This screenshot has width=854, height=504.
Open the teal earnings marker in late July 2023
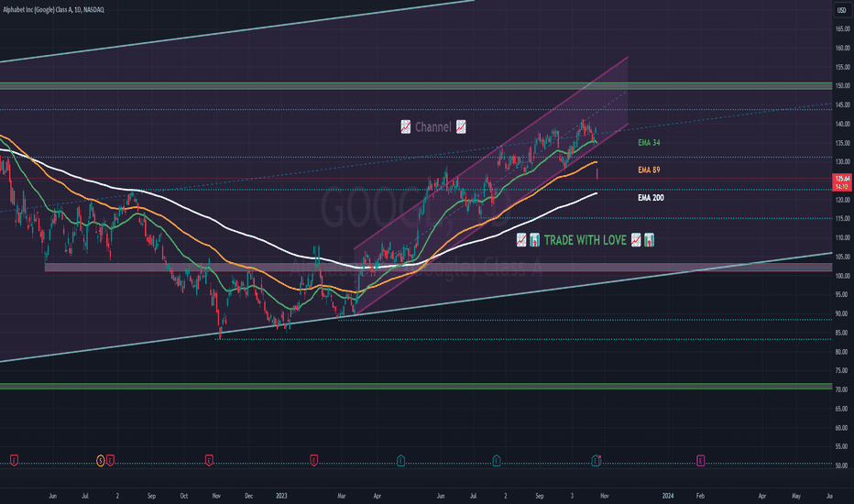[497, 461]
